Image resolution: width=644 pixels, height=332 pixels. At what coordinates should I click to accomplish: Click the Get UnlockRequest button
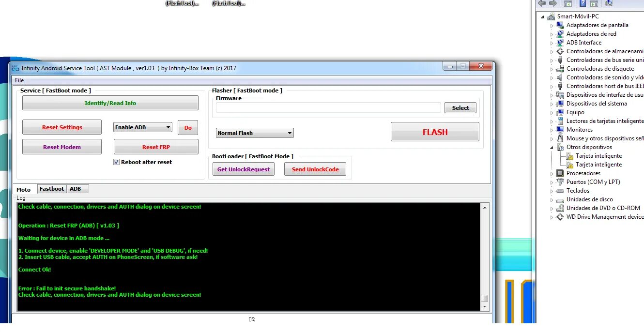(x=244, y=169)
